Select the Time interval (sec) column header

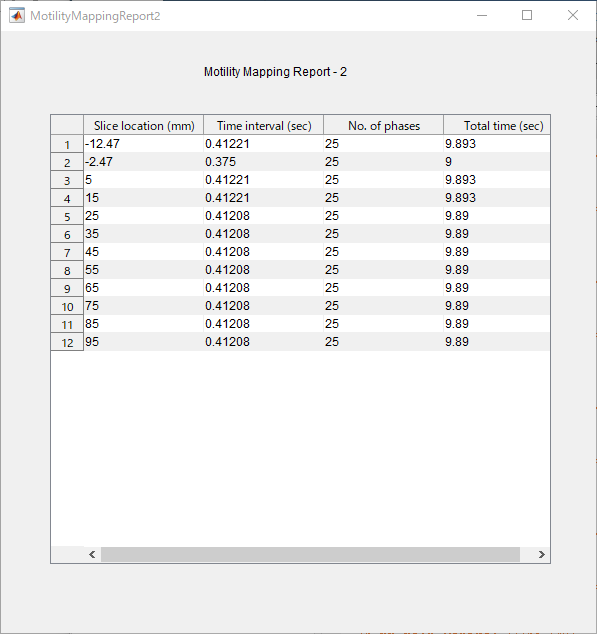click(x=264, y=125)
